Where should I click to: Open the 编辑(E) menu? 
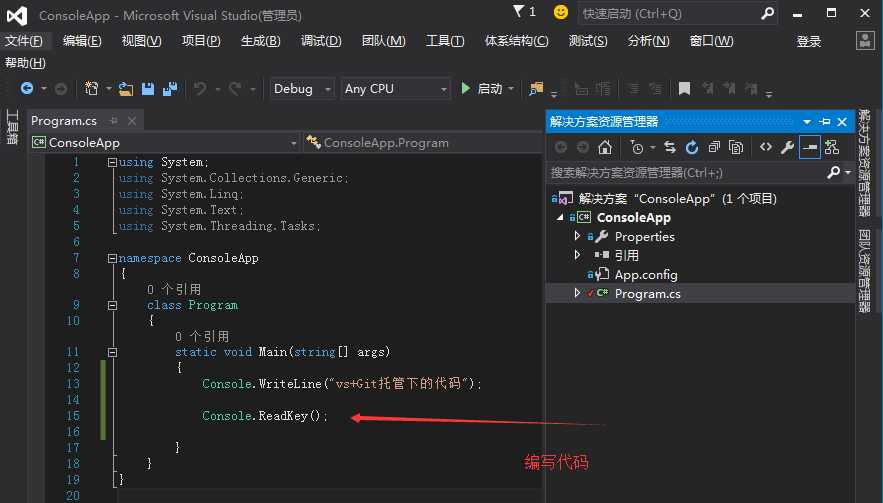pyautogui.click(x=82, y=41)
